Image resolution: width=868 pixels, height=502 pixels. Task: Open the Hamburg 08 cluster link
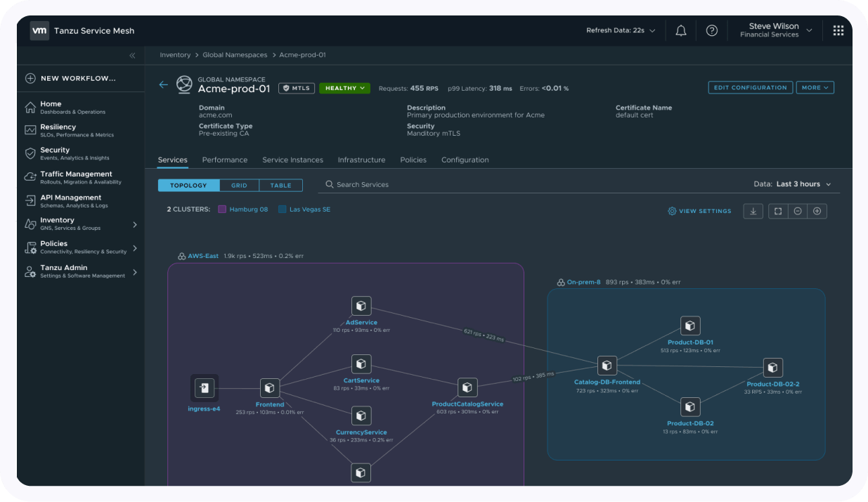pyautogui.click(x=249, y=210)
